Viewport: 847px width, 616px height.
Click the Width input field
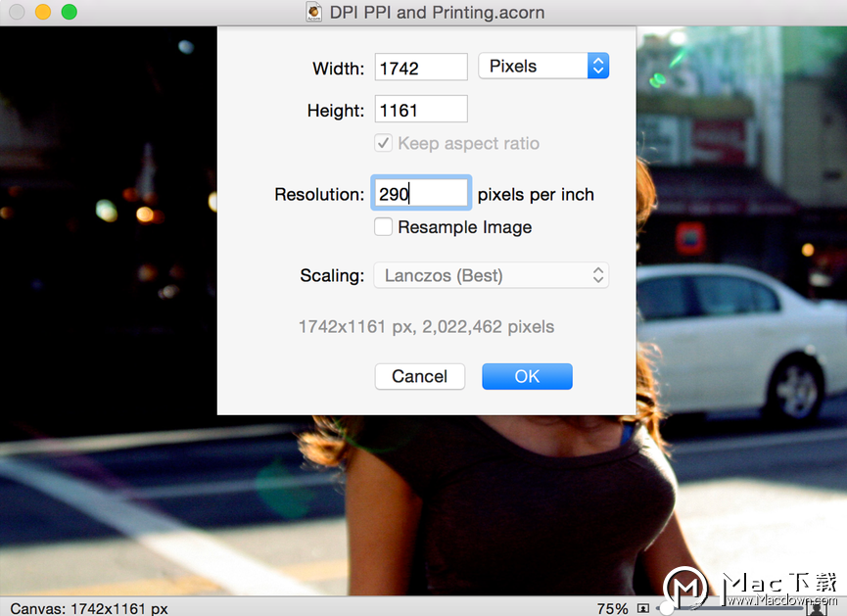421,67
